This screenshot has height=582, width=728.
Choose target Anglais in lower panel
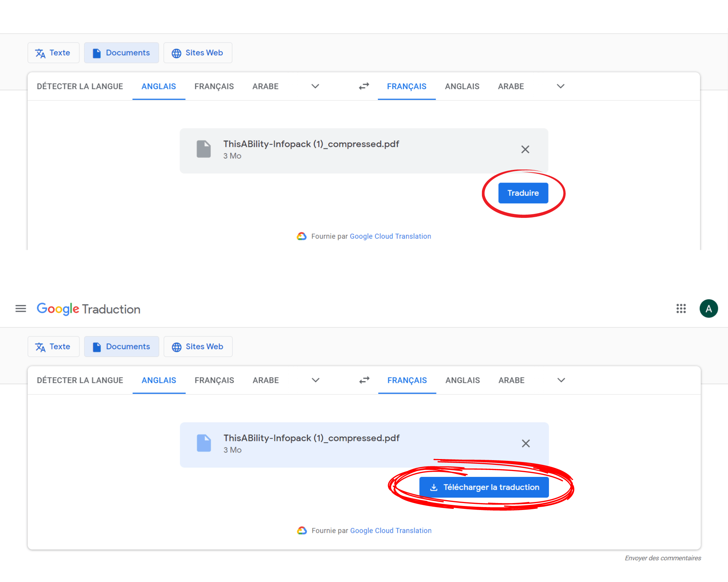click(463, 380)
